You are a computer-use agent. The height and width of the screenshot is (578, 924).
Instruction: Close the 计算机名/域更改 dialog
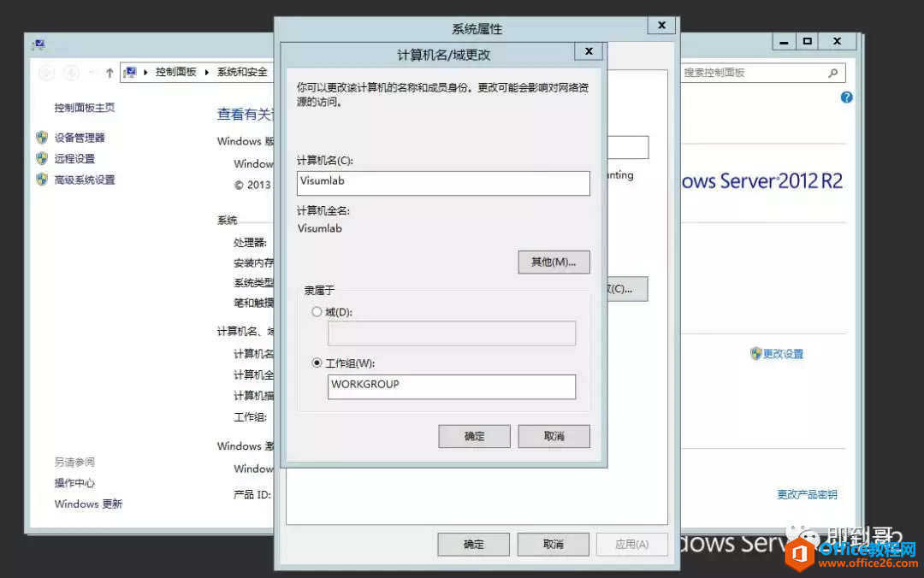pyautogui.click(x=589, y=51)
